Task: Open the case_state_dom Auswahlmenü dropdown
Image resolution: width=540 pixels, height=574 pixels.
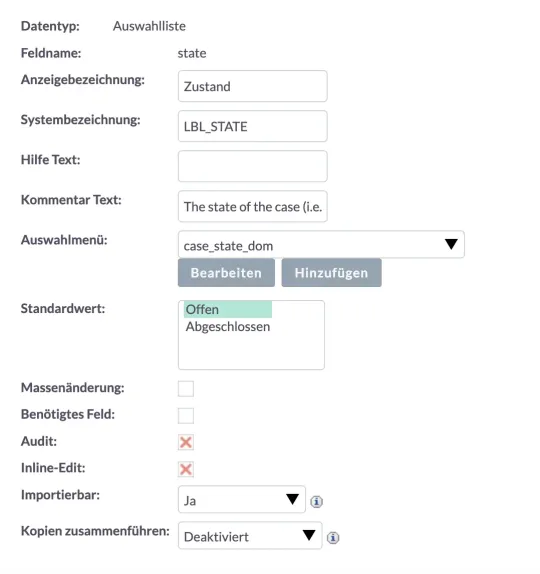Action: pos(321,245)
